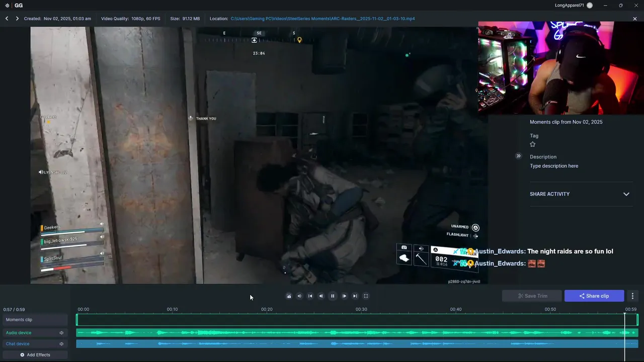Jump to 00:10 on the timeline
The height and width of the screenshot is (362, 644).
tap(172, 309)
